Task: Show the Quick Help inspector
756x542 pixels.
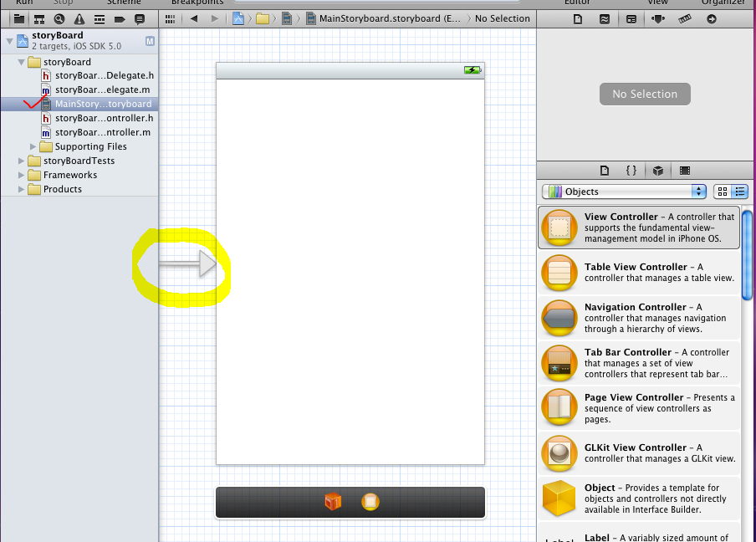Action: tap(604, 19)
